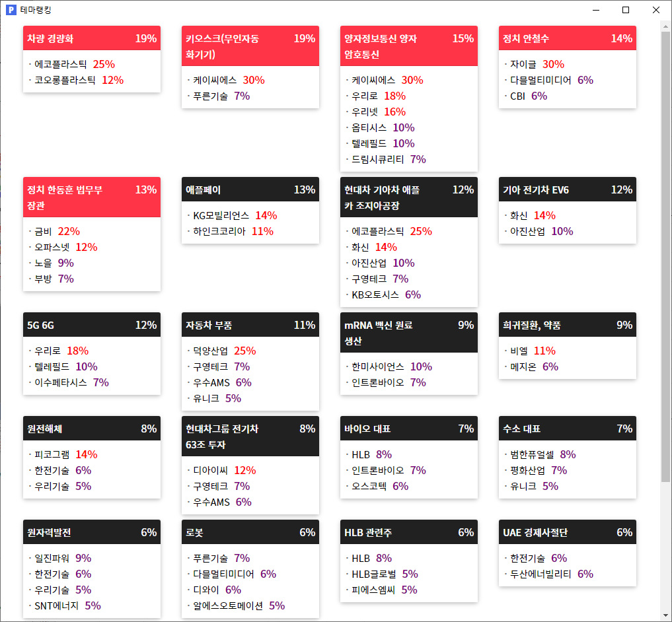Screen dimensions: 672x622
Task: Click the 에코플라스틱 stock under 차량 경량화
Action: (61, 65)
